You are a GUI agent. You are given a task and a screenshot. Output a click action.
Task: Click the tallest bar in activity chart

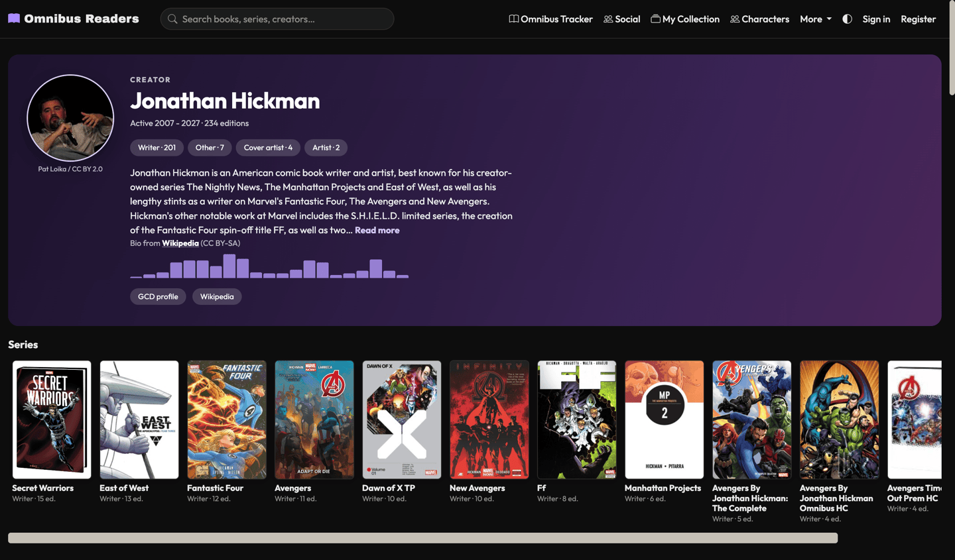pos(229,266)
